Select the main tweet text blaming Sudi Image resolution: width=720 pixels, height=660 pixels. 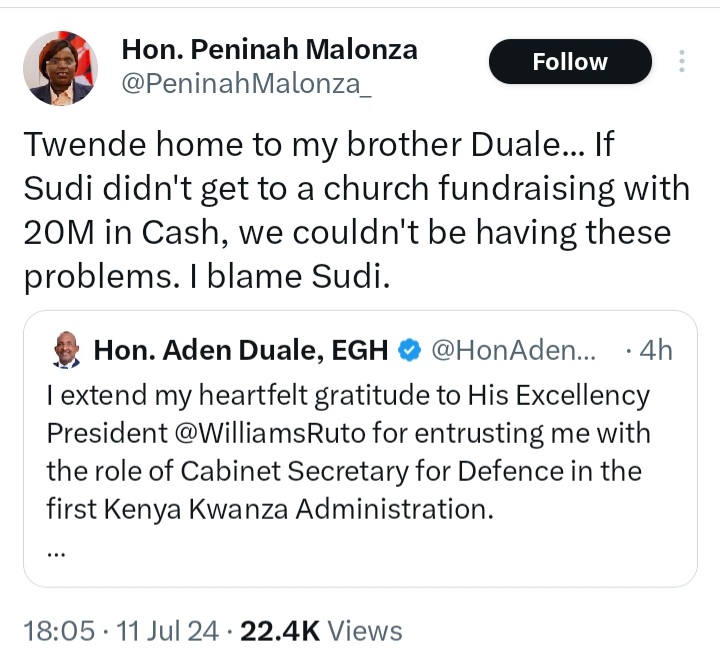tap(357, 210)
